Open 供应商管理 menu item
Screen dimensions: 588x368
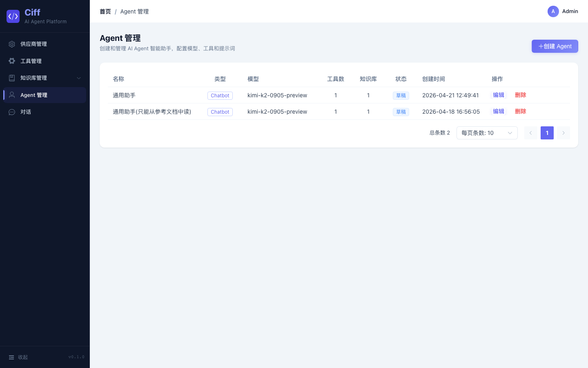(45, 44)
